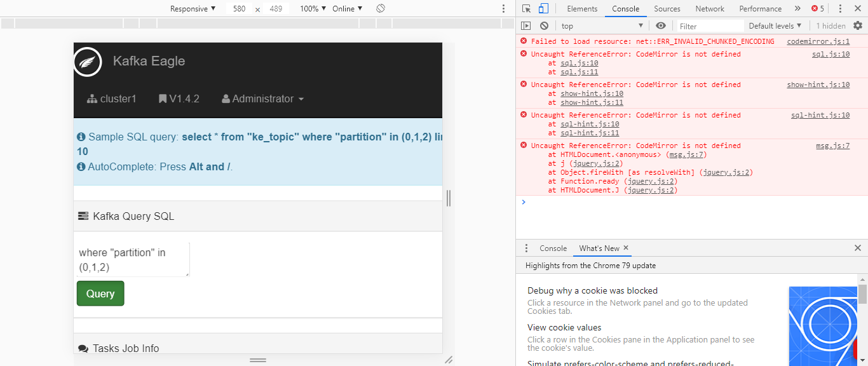
Task: Open the Responsive device dropdown
Action: (x=193, y=9)
